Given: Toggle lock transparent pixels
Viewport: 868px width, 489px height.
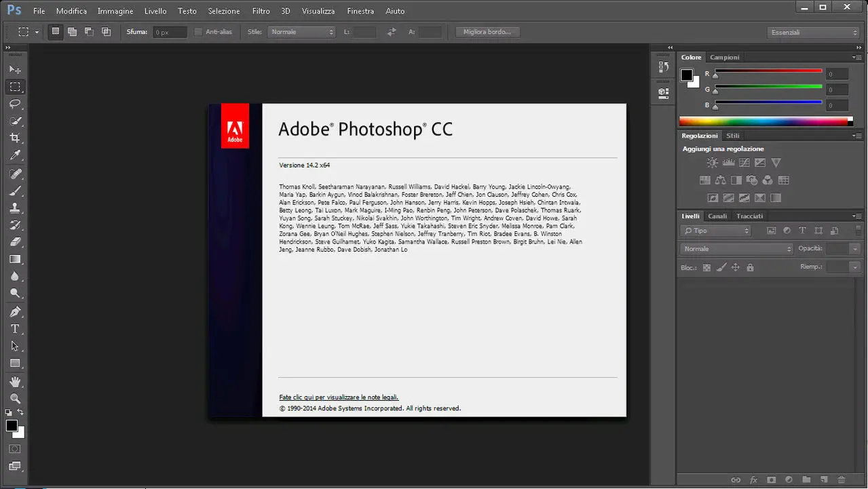Looking at the screenshot, I should coord(706,267).
